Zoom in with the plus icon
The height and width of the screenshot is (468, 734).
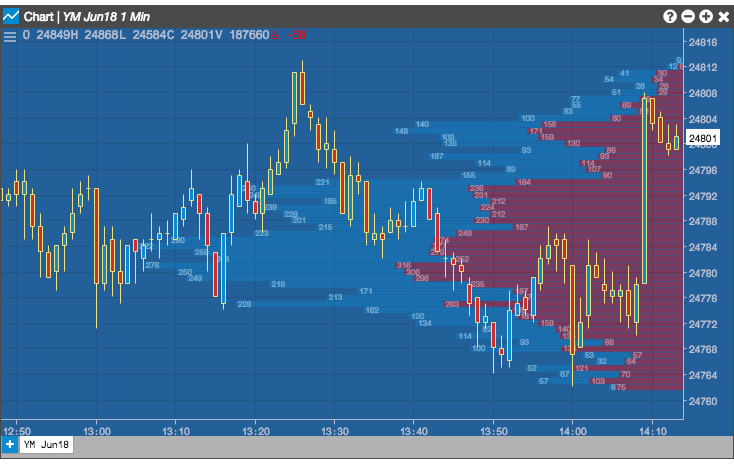pos(705,17)
